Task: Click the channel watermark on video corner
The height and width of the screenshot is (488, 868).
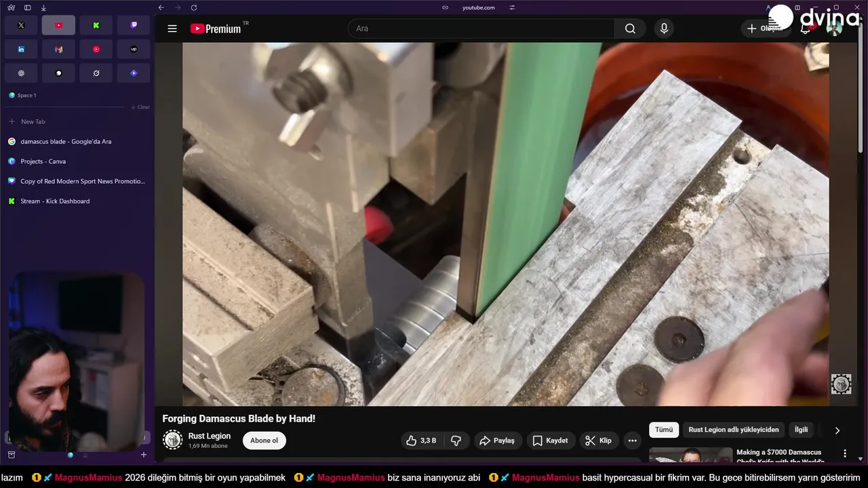Action: click(x=841, y=384)
